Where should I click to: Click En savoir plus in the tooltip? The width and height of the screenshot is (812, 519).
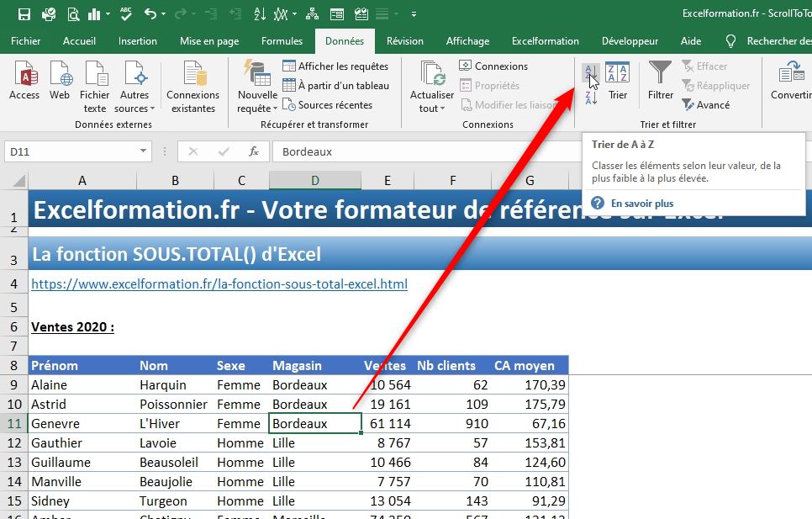pyautogui.click(x=642, y=203)
